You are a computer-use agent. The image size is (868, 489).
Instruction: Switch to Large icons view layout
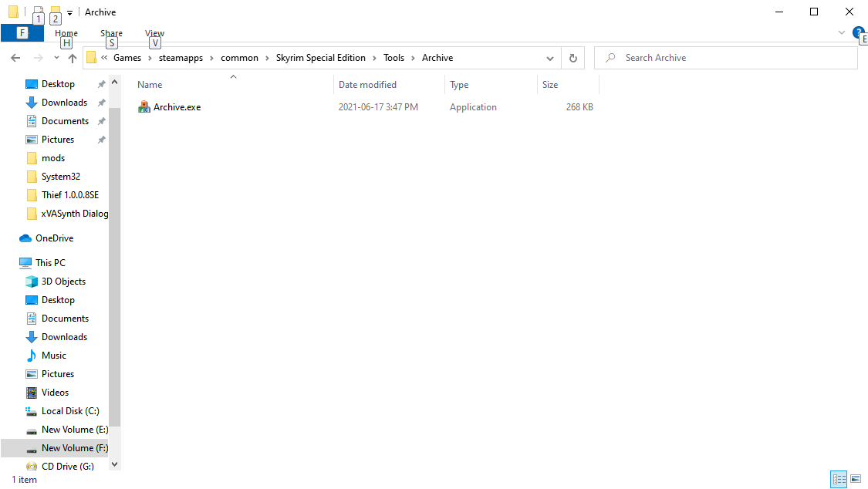[856, 479]
